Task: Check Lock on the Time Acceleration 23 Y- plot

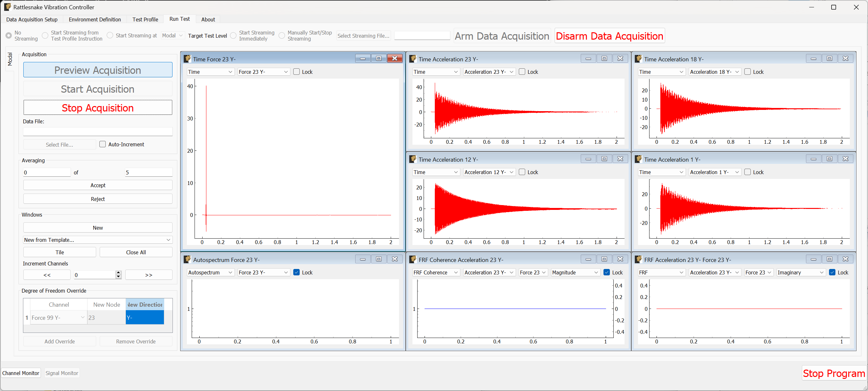Action: click(522, 72)
